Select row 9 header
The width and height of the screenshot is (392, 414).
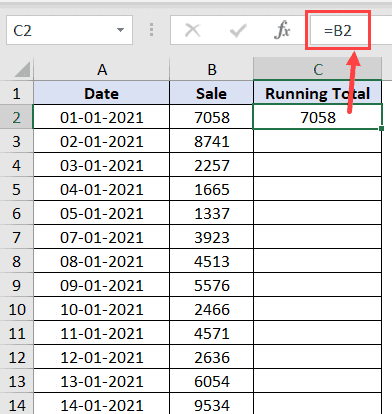click(x=16, y=285)
